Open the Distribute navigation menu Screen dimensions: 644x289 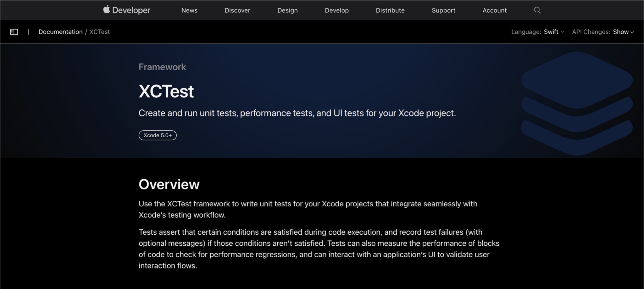[390, 10]
